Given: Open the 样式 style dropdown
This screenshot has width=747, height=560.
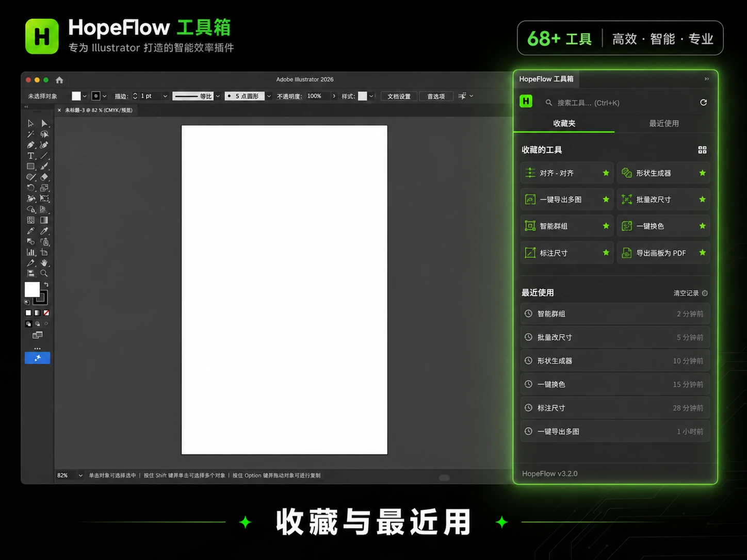Looking at the screenshot, I should point(371,96).
